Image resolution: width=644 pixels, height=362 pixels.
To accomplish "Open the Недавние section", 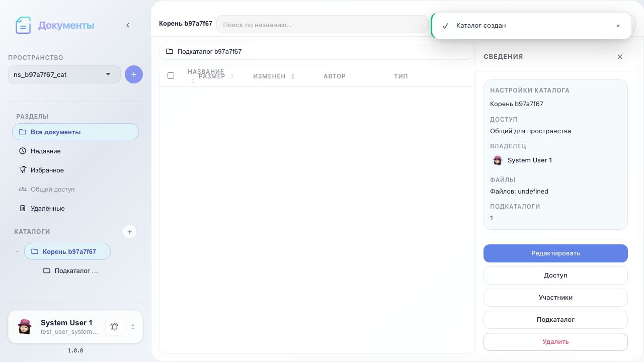I will click(75, 151).
